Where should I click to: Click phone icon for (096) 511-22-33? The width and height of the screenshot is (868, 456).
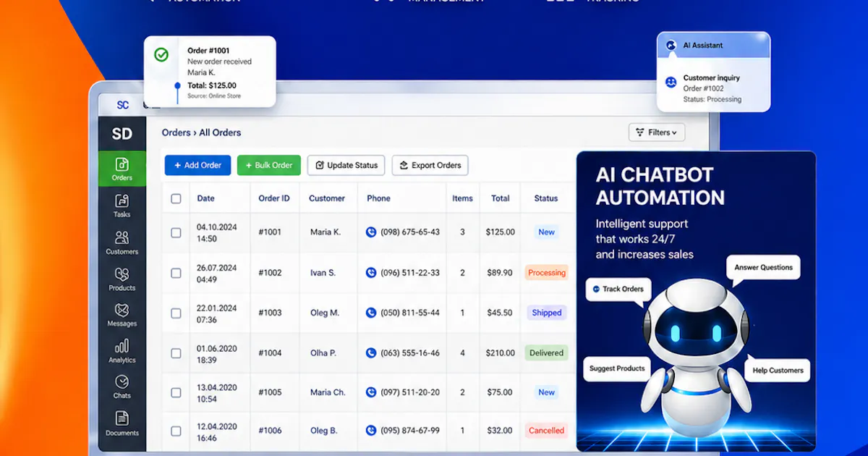coord(371,273)
